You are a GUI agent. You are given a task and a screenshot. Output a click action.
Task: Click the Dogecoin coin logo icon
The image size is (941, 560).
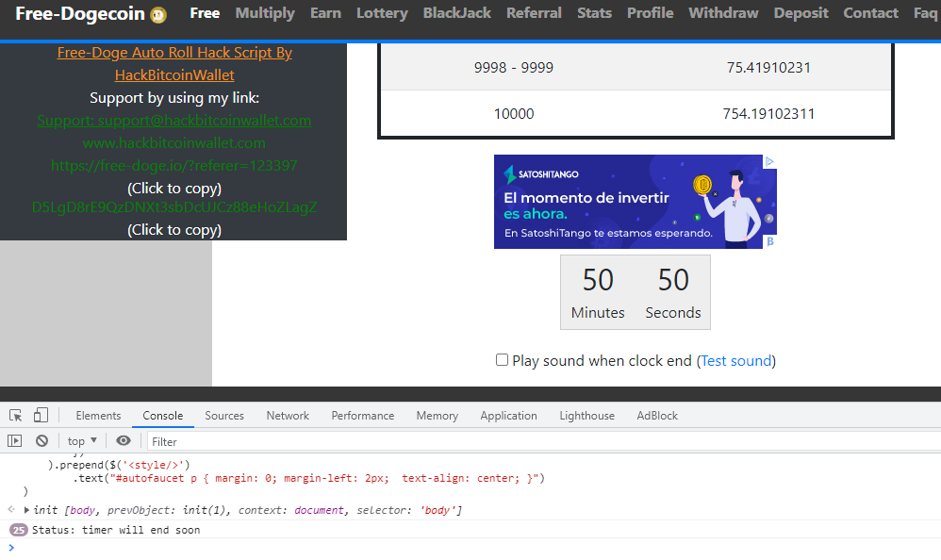click(158, 15)
